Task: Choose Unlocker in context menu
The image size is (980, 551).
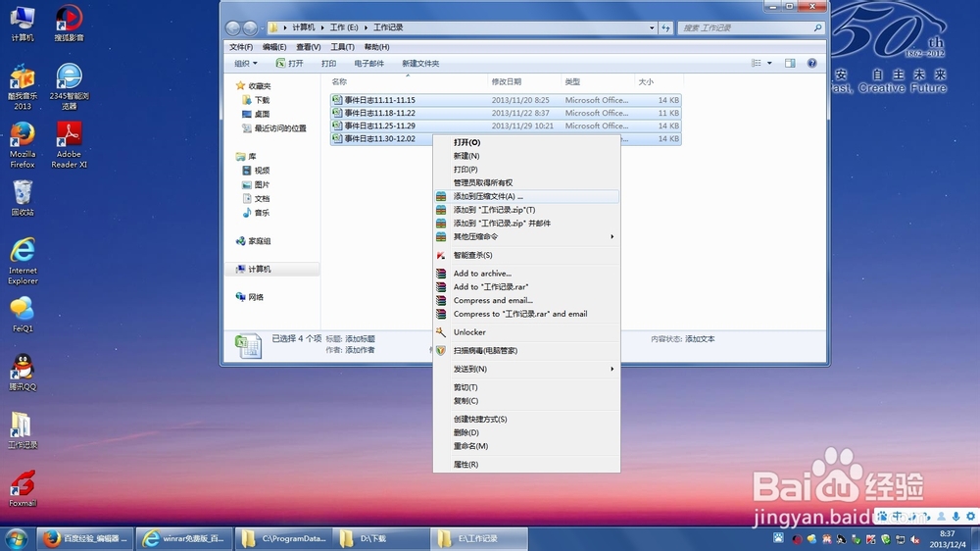Action: pos(526,332)
